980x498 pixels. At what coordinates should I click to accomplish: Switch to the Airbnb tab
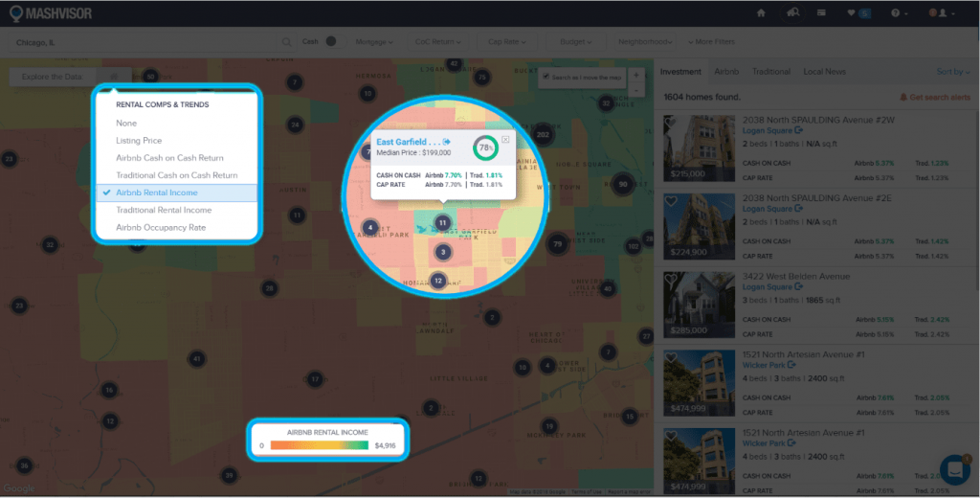726,72
